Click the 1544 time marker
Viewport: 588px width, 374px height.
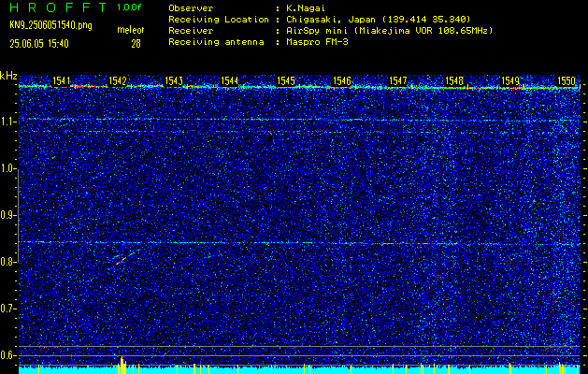(x=230, y=80)
